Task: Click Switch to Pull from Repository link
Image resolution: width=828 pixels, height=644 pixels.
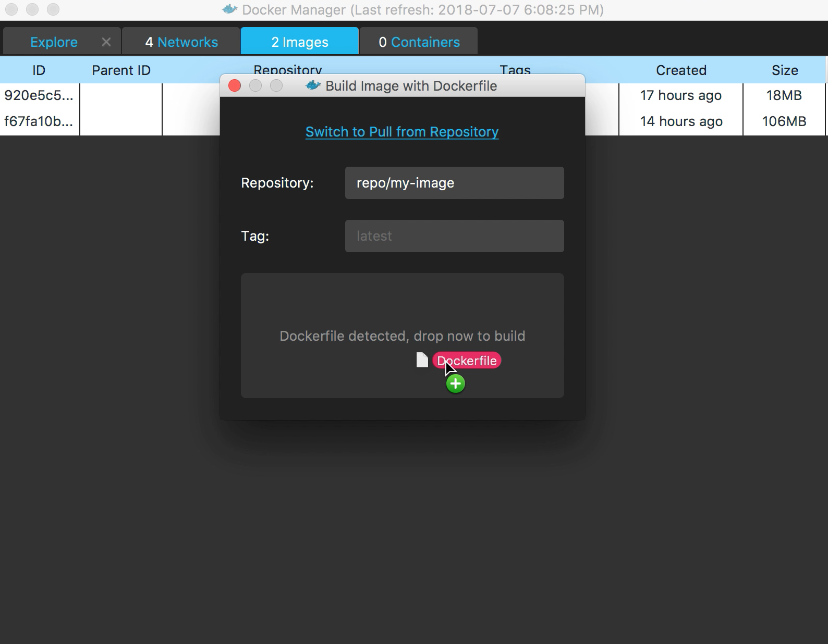Action: click(x=402, y=132)
